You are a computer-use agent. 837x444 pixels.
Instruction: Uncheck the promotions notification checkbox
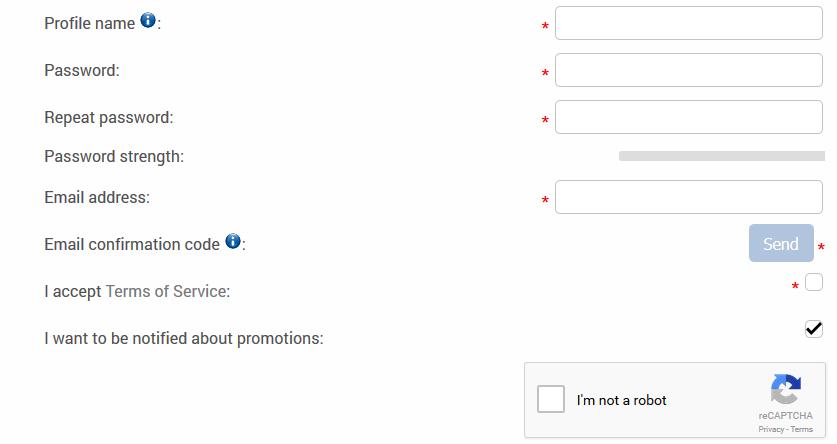pos(814,329)
